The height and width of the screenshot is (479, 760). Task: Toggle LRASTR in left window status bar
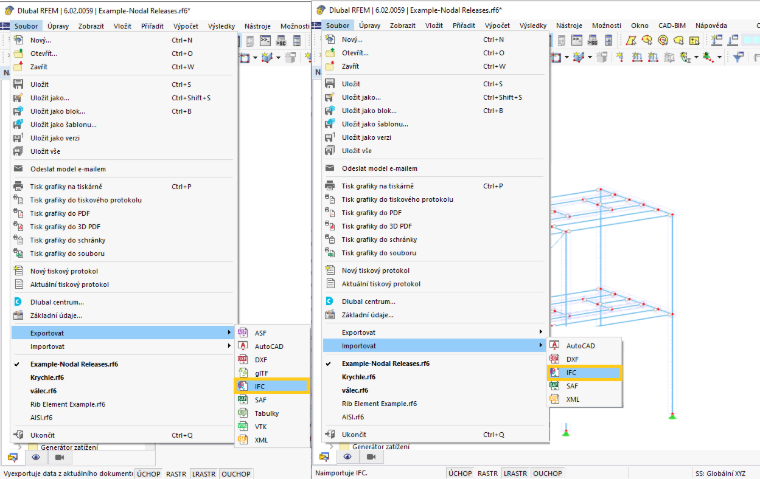pos(204,474)
